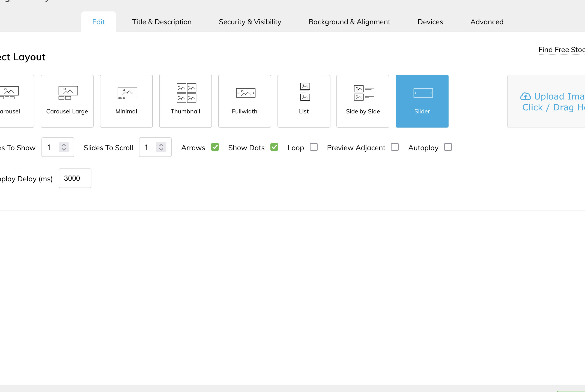Click the Find Free Stock link

562,50
